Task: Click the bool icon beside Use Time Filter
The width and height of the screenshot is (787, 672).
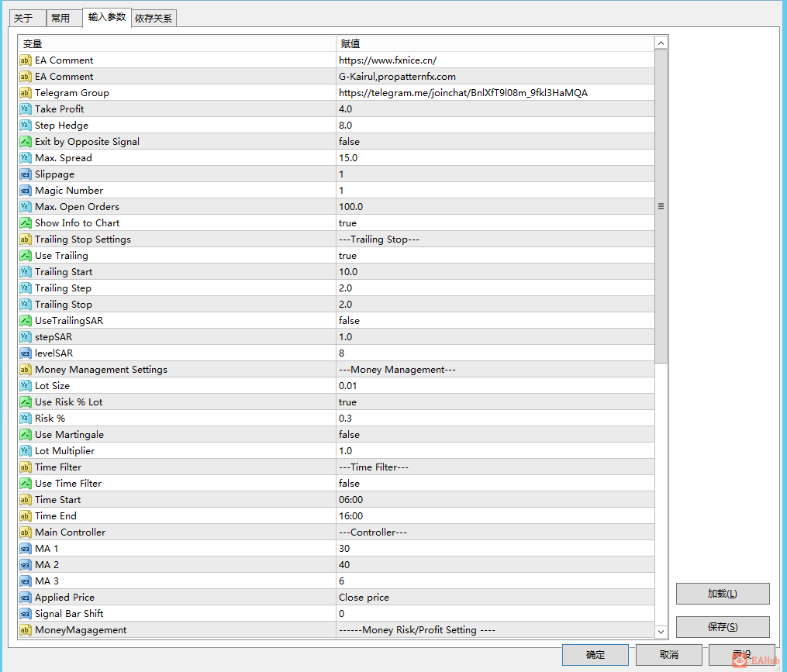Action: (25, 484)
